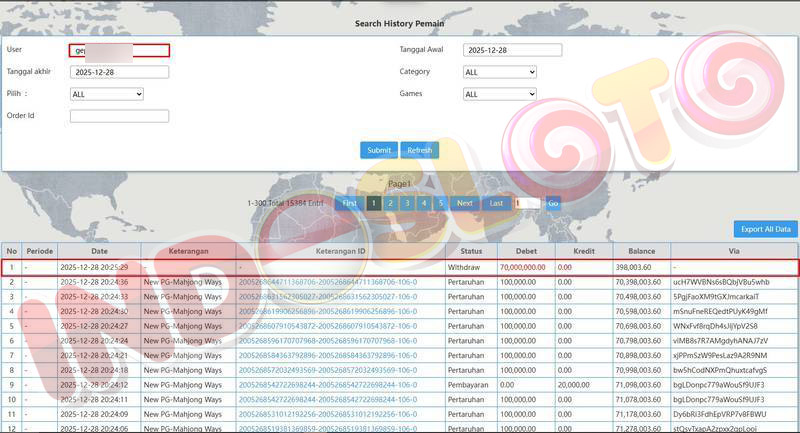Select the Tanggal akhir date field
The width and height of the screenshot is (800, 433).
[x=119, y=72]
